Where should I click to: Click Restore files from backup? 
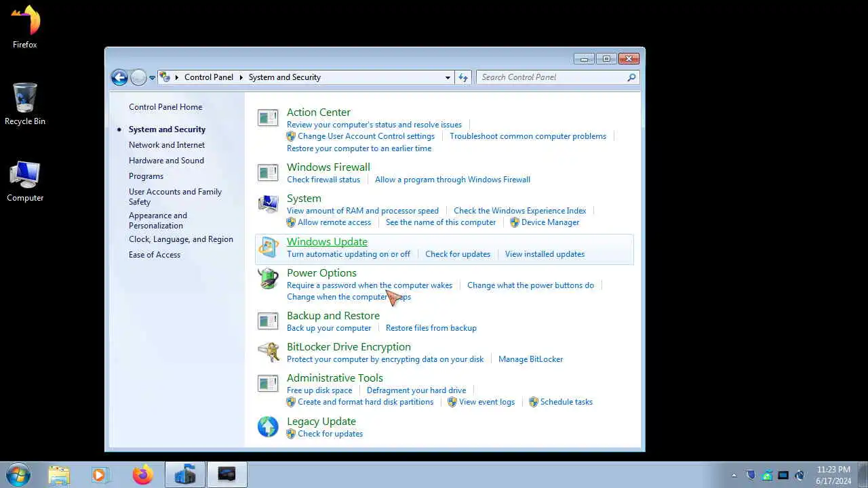[431, 328]
